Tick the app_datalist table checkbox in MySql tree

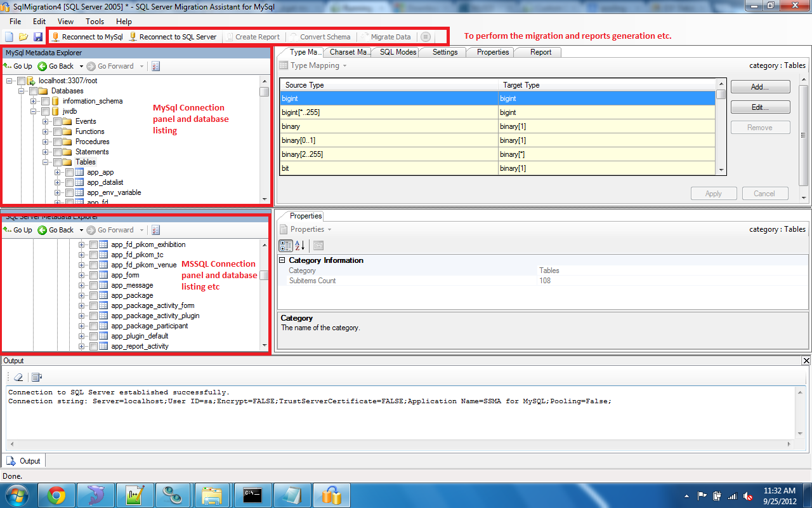click(69, 182)
